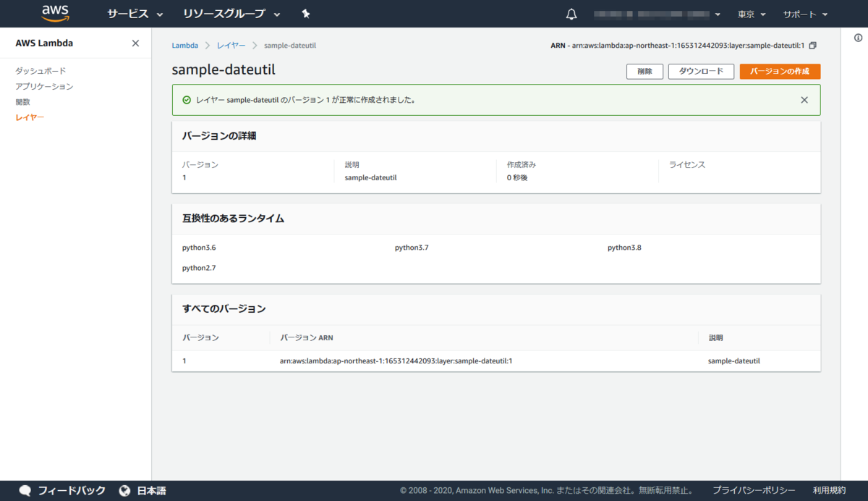Click the python3.7 runtime text
This screenshot has width=868, height=501.
pos(412,248)
